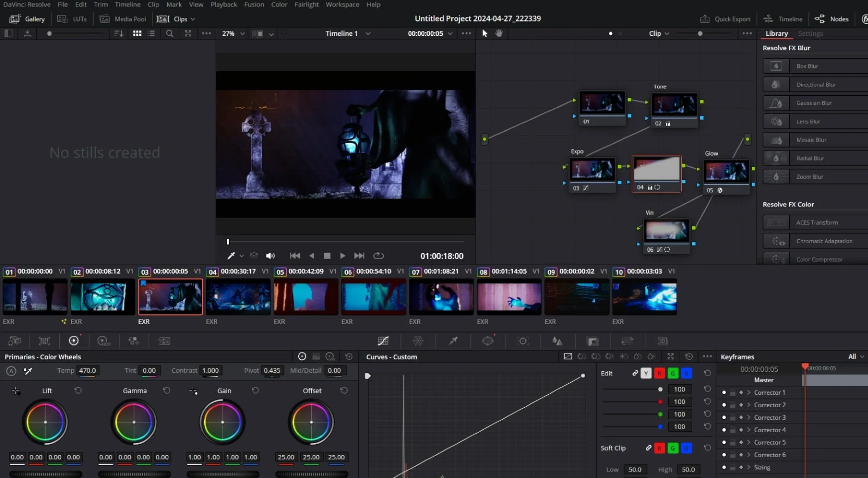This screenshot has height=478, width=868.
Task: Switch to the Library tab
Action: 777,33
